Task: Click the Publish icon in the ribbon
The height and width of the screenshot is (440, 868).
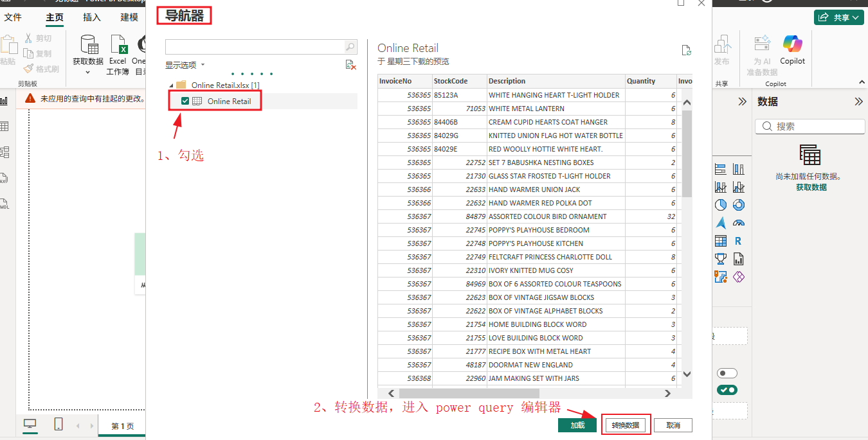Action: click(722, 43)
